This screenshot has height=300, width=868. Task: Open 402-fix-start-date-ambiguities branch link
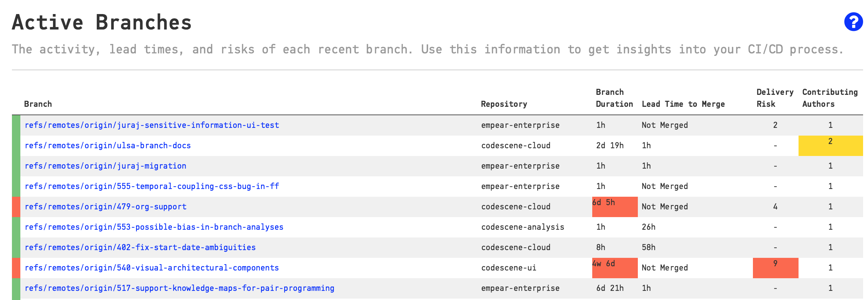pos(140,247)
